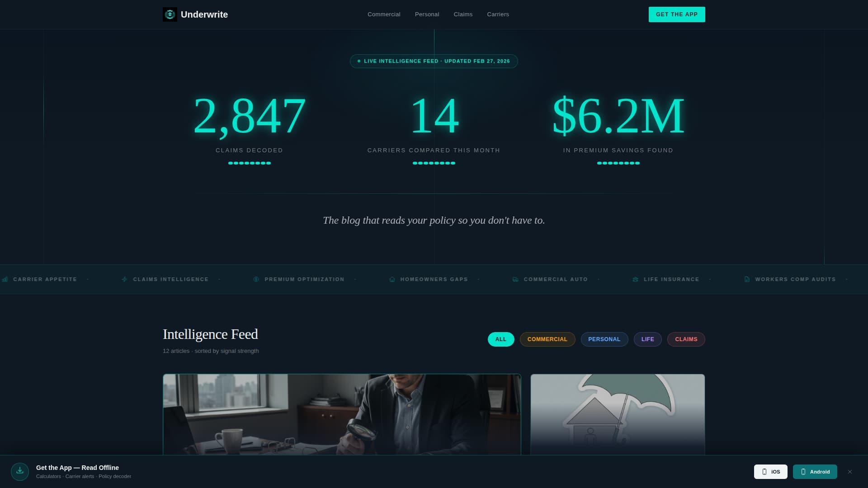Screen dimensions: 868x488
Task: Open the Commercial nav menu item
Action: click(384, 14)
